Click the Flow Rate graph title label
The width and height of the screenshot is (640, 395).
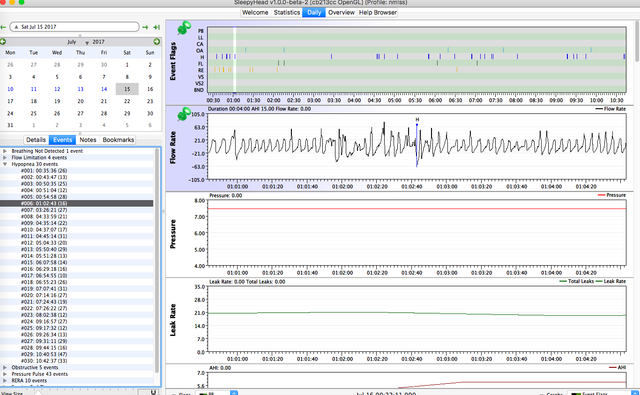point(173,147)
